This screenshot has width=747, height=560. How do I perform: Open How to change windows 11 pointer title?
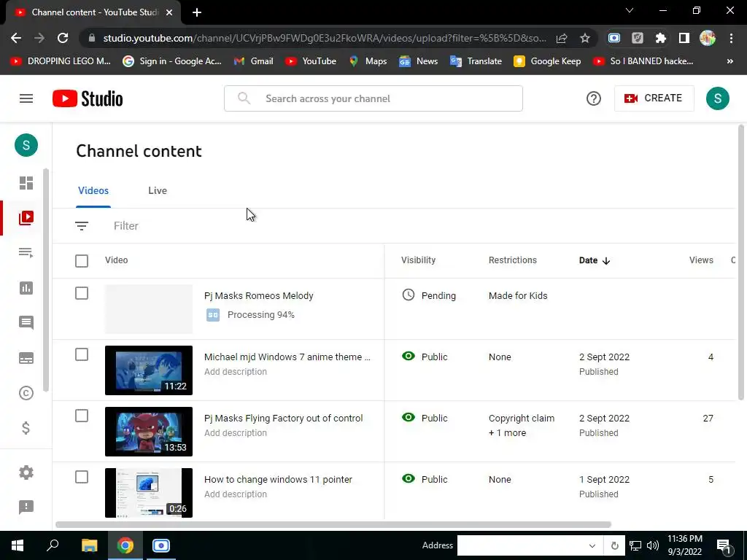pyautogui.click(x=278, y=480)
